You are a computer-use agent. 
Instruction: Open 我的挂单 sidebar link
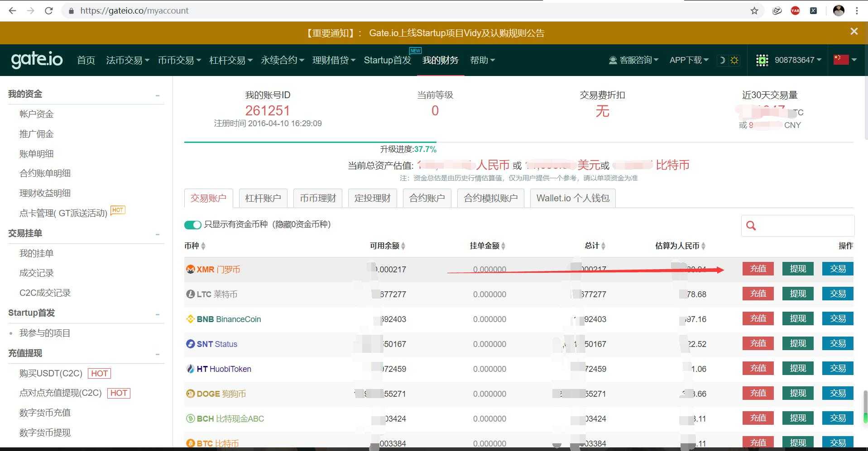click(36, 253)
